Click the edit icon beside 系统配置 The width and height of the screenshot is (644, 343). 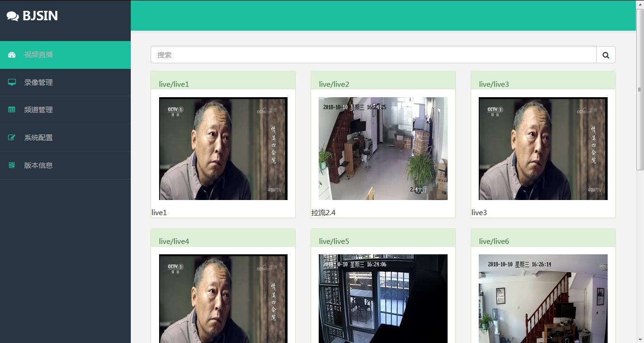[x=12, y=138]
